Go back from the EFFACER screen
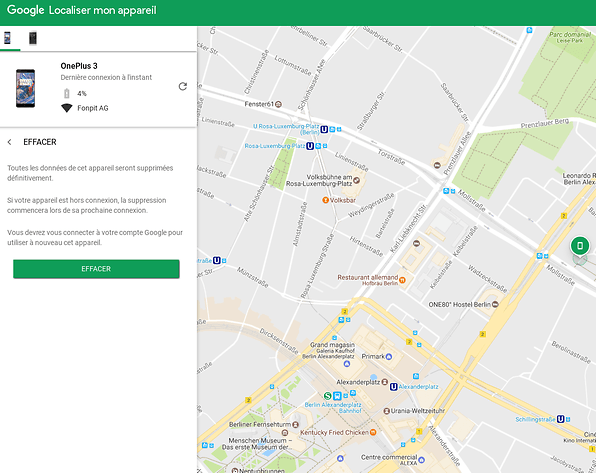The width and height of the screenshot is (596, 473). point(10,142)
